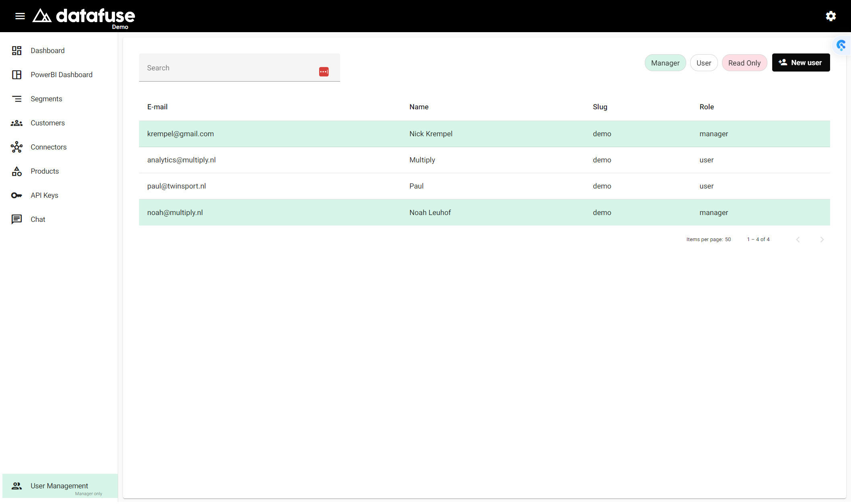The height and width of the screenshot is (504, 851).
Task: Click user role in Paul row
Action: pyautogui.click(x=706, y=186)
